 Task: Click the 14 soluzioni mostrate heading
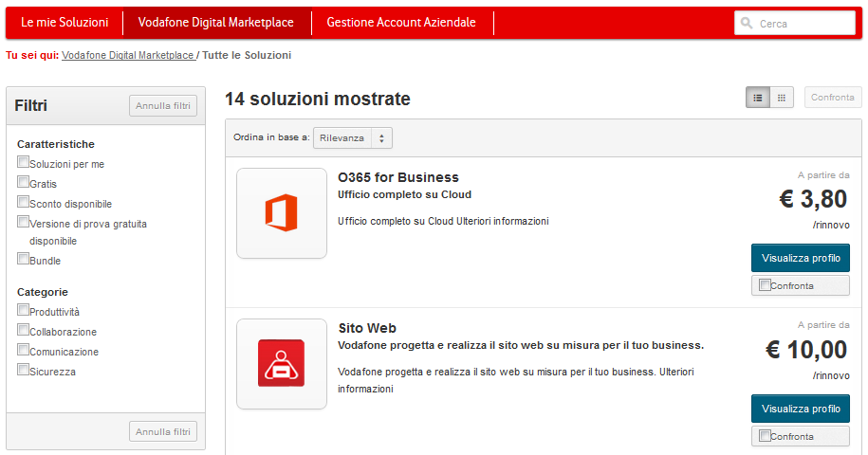pyautogui.click(x=318, y=99)
